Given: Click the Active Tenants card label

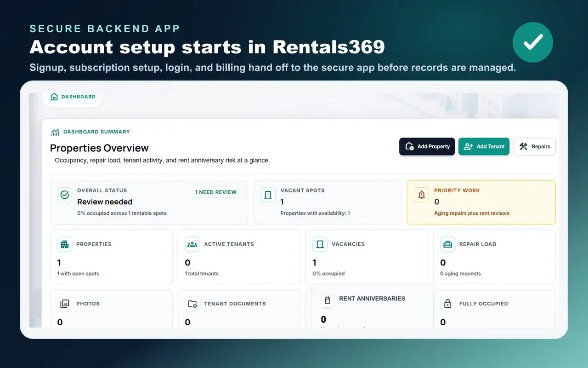Looking at the screenshot, I should click(x=229, y=244).
